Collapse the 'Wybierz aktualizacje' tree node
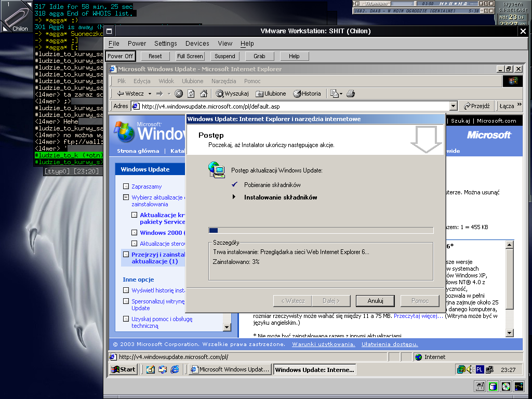Viewport: 532px width, 399px height. coord(126,197)
